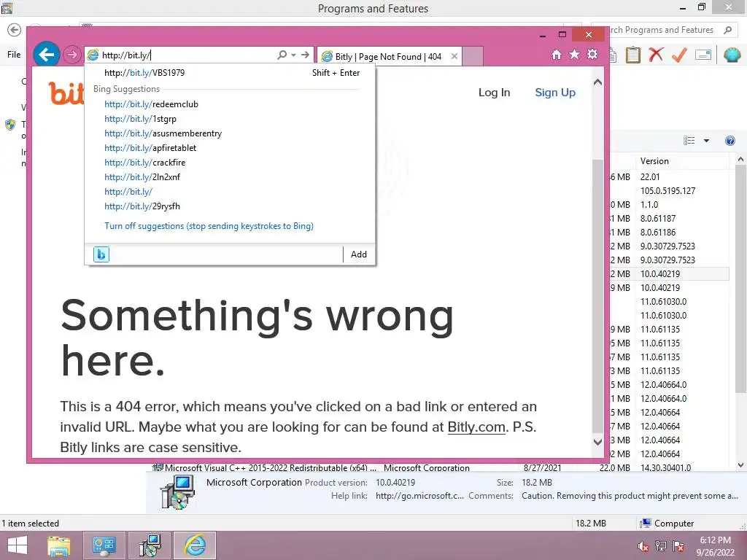Switch to Internet Explorer taskbar icon
This screenshot has height=560, width=747.
tap(195, 545)
